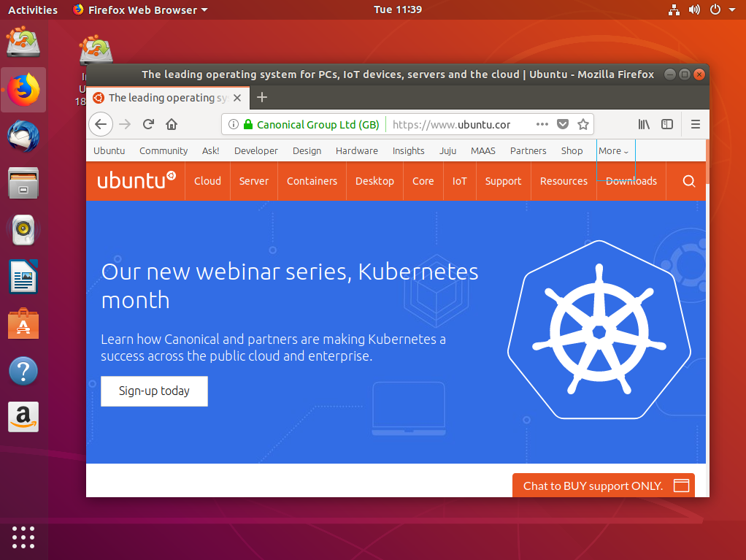This screenshot has width=746, height=560.
Task: Click inside the address bar
Action: [453, 124]
